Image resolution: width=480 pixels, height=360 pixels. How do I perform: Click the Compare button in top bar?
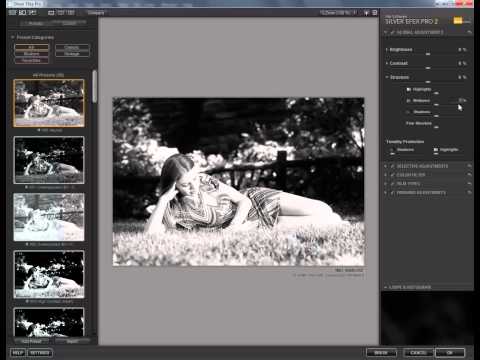96,13
